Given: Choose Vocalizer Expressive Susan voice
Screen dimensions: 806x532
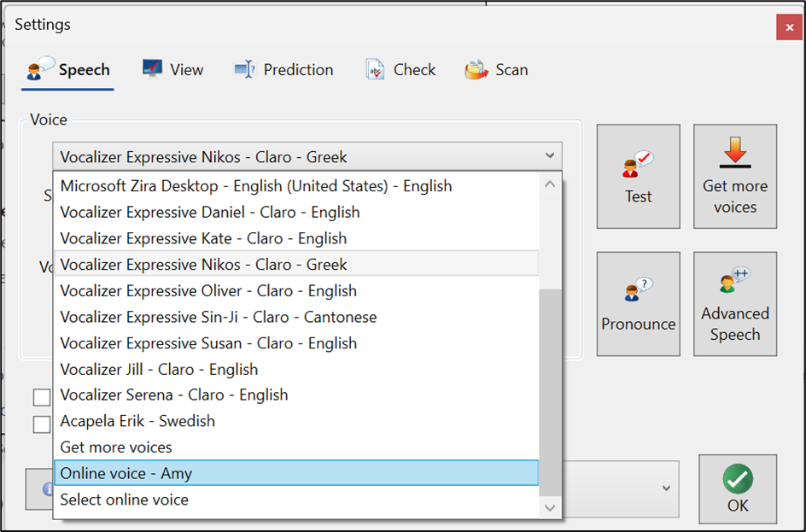Looking at the screenshot, I should point(296,343).
